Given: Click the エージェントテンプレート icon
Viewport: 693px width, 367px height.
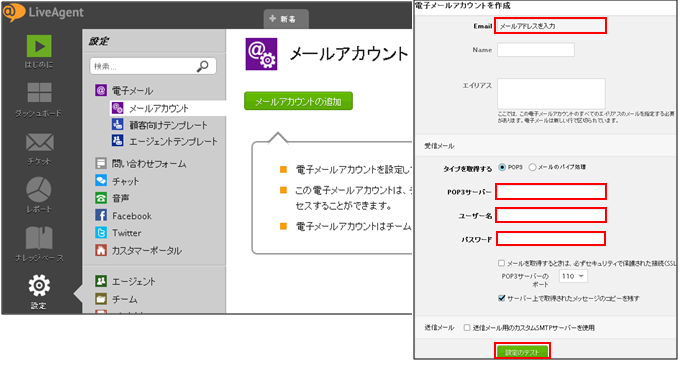Looking at the screenshot, I should (117, 141).
